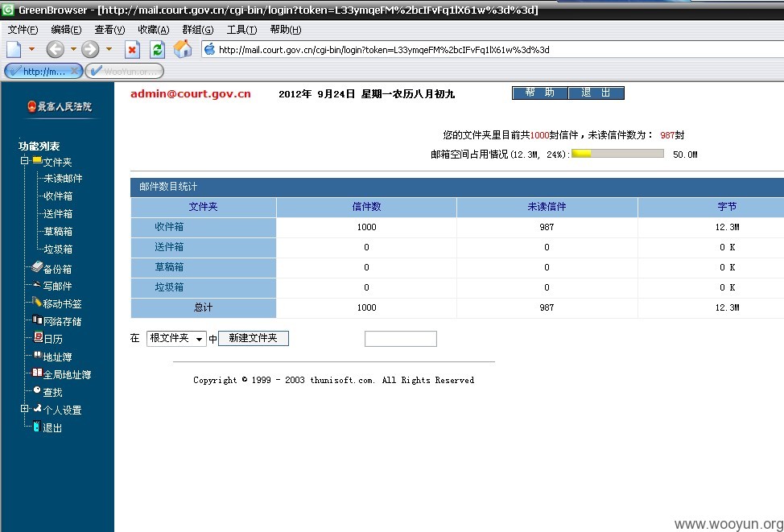Click the 功能列表 sidebar heading
Screen dimensions: 784x532
click(x=39, y=146)
